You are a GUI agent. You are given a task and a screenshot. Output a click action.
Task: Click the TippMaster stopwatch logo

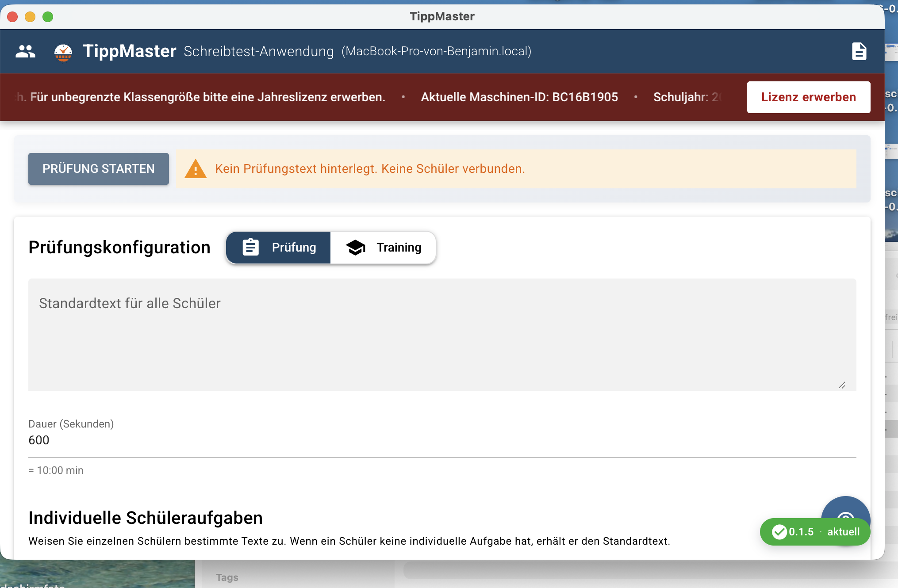point(63,52)
